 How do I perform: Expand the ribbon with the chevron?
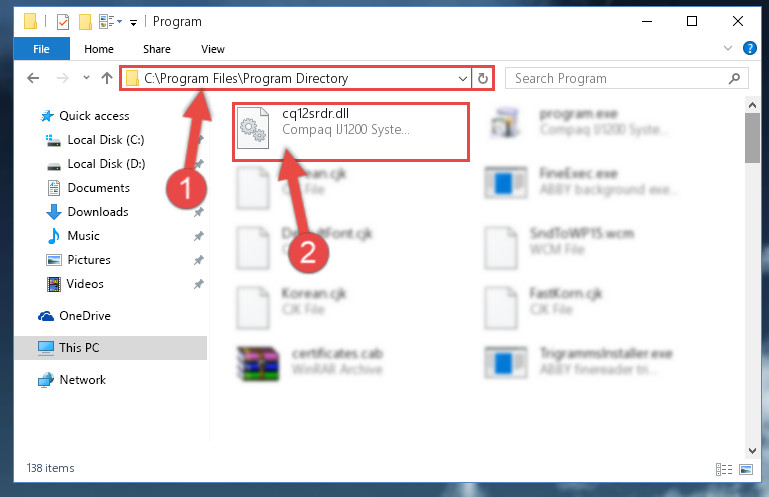click(728, 48)
